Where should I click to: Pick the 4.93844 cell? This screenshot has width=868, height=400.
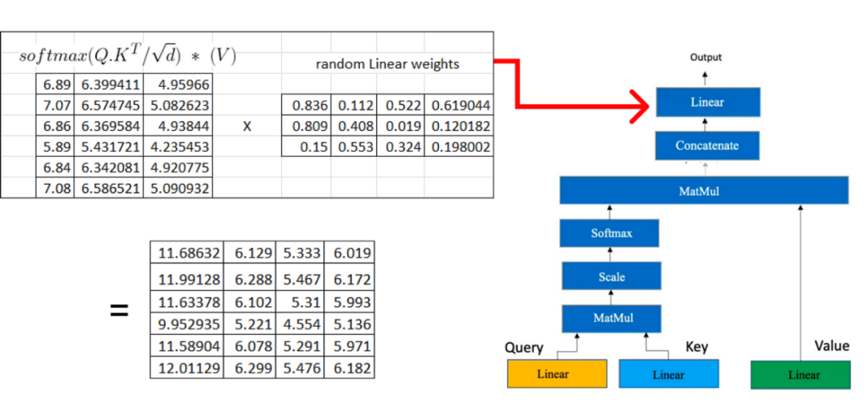[178, 126]
